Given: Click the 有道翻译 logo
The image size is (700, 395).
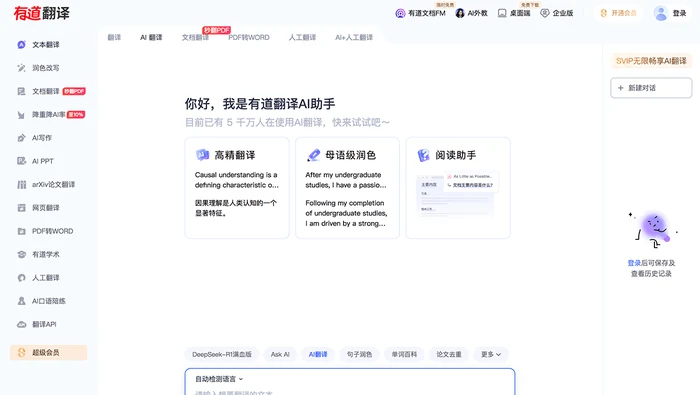Looking at the screenshot, I should click(42, 13).
